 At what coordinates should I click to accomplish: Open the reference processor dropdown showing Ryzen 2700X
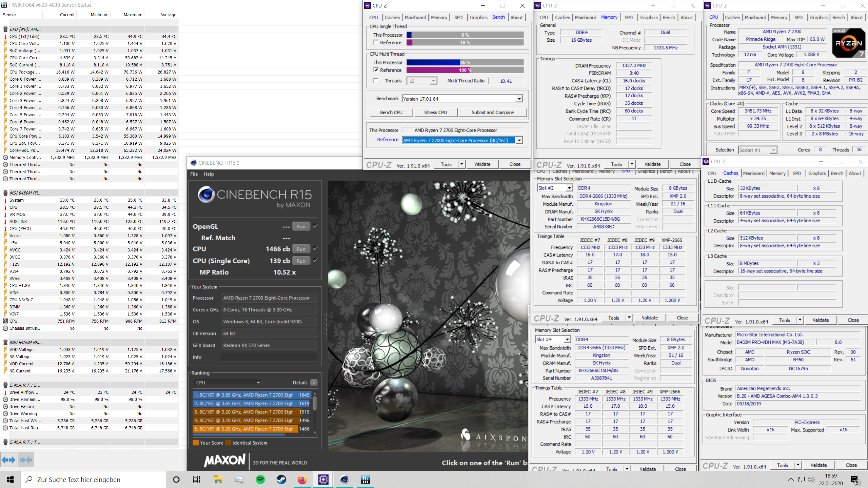(x=519, y=140)
